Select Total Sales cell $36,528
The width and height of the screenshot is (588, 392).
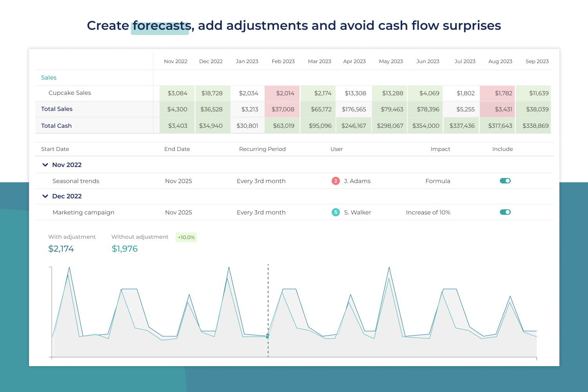point(213,109)
